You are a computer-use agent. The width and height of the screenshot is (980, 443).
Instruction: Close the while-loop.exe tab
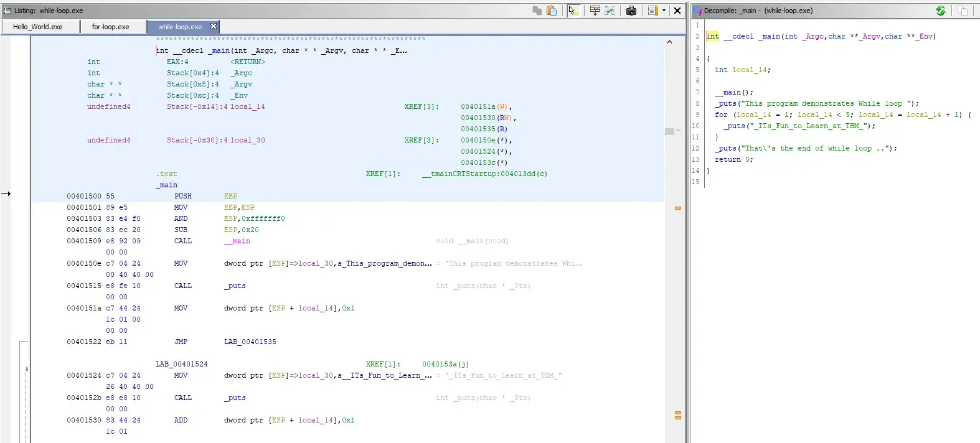pos(214,26)
